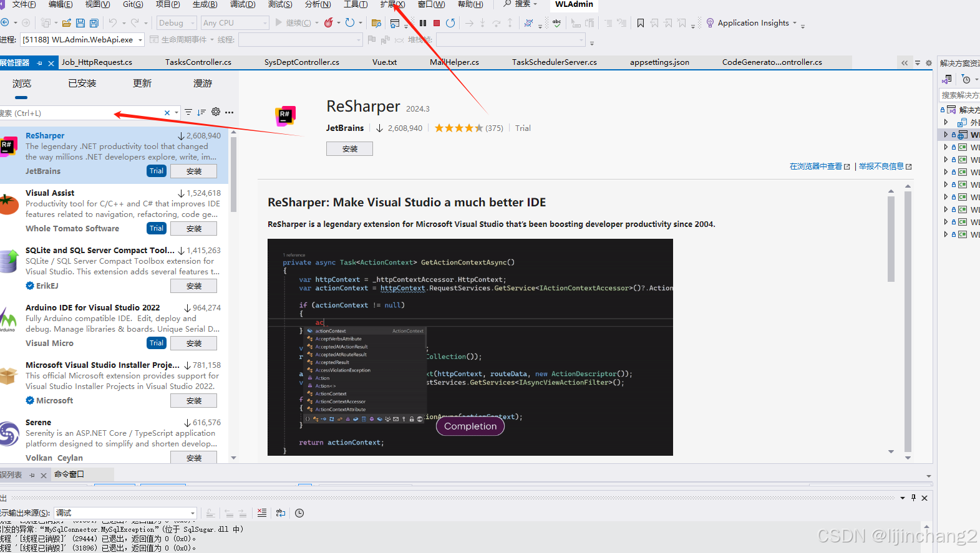Open the TasksController.cs document tab

tap(198, 62)
